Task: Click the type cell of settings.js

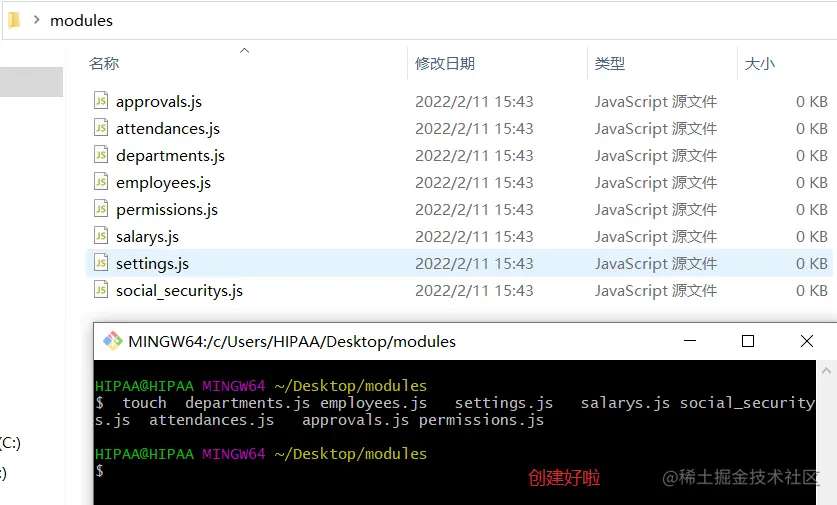Action: point(656,264)
